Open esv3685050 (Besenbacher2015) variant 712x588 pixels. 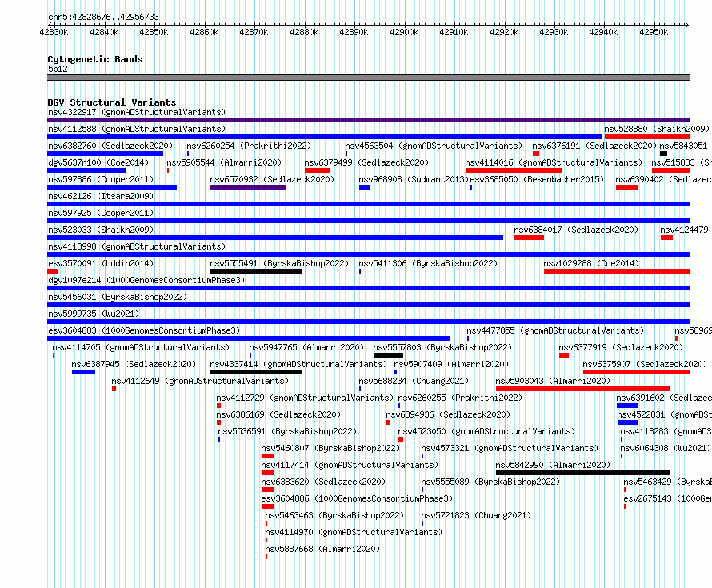tap(537, 179)
